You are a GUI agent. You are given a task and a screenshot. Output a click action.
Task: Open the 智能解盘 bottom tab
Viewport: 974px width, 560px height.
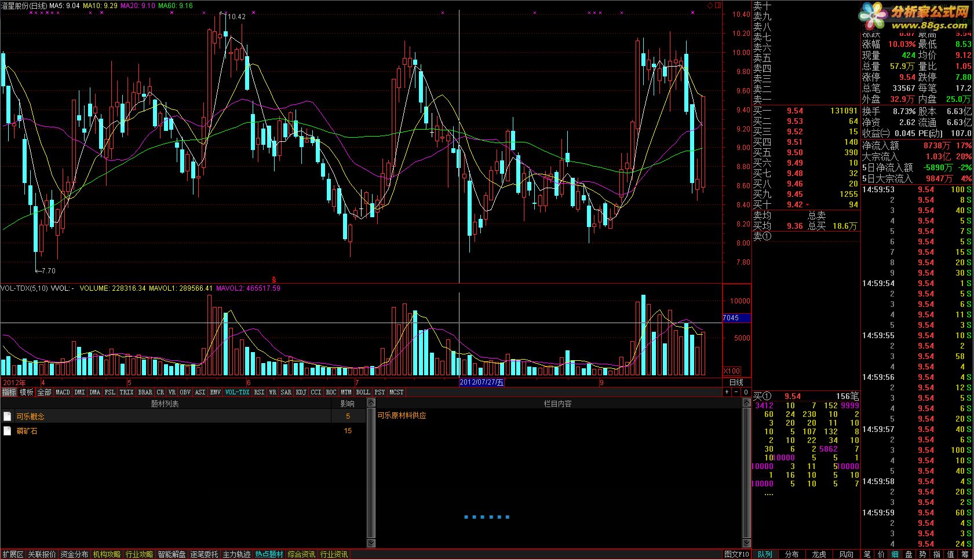172,555
